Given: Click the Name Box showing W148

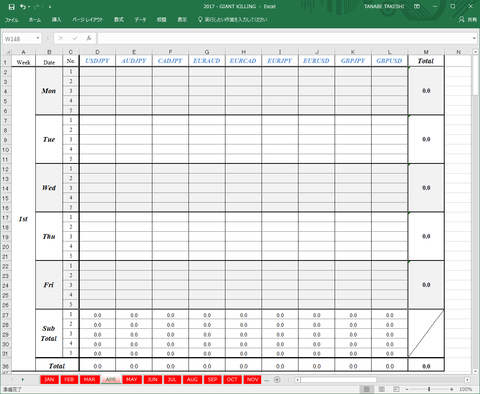Looking at the screenshot, I should point(19,39).
